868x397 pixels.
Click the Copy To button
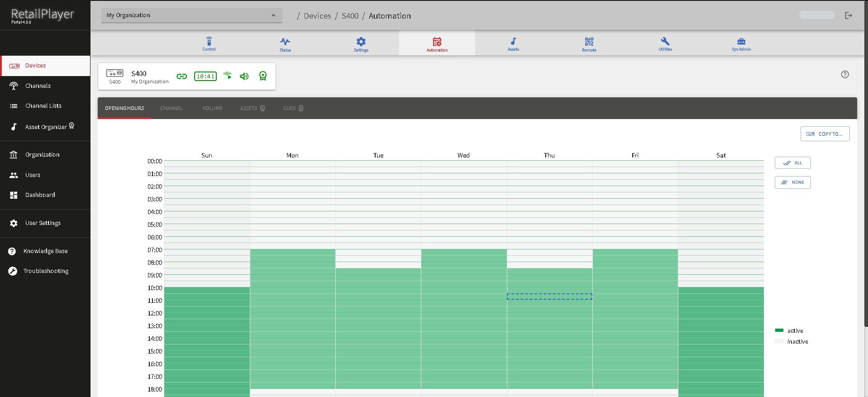825,134
